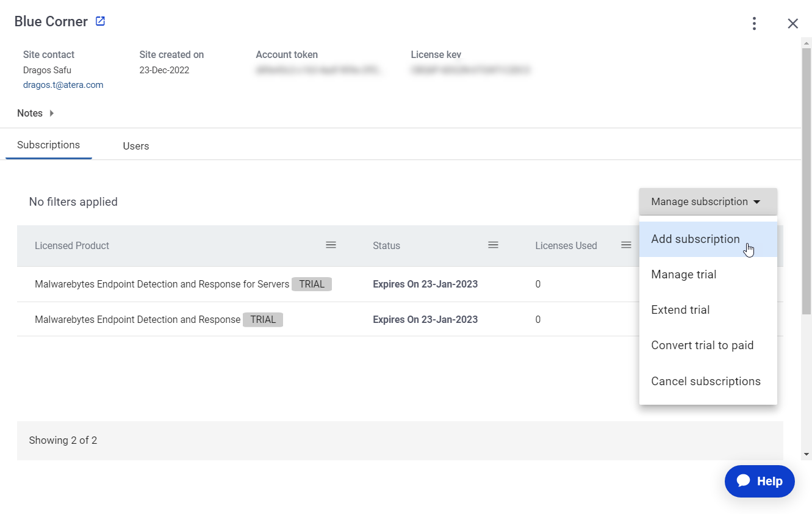Click the blurred License key value
This screenshot has height=514, width=812.
pyautogui.click(x=470, y=70)
